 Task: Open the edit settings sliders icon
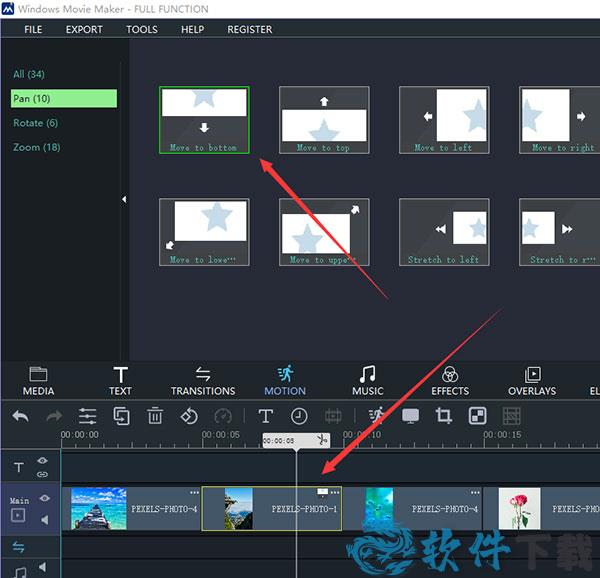pyautogui.click(x=87, y=416)
